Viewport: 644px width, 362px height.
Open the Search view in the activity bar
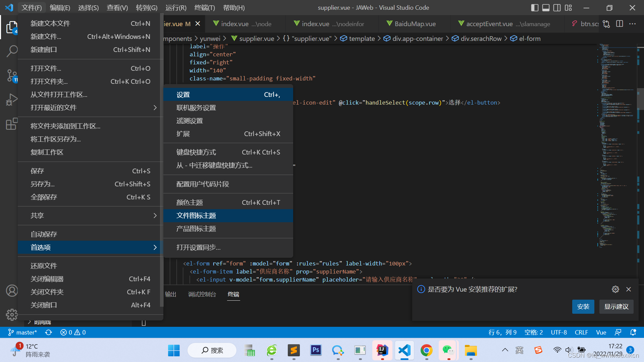12,51
